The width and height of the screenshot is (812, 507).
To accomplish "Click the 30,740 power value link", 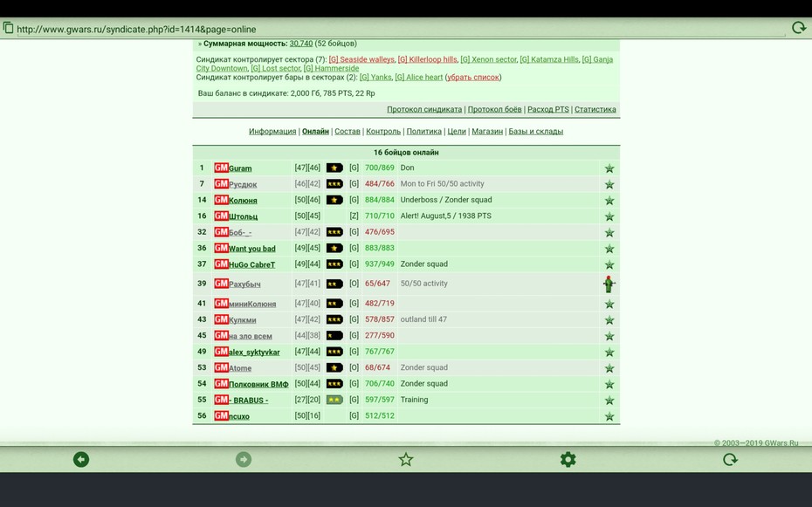I will (x=301, y=44).
